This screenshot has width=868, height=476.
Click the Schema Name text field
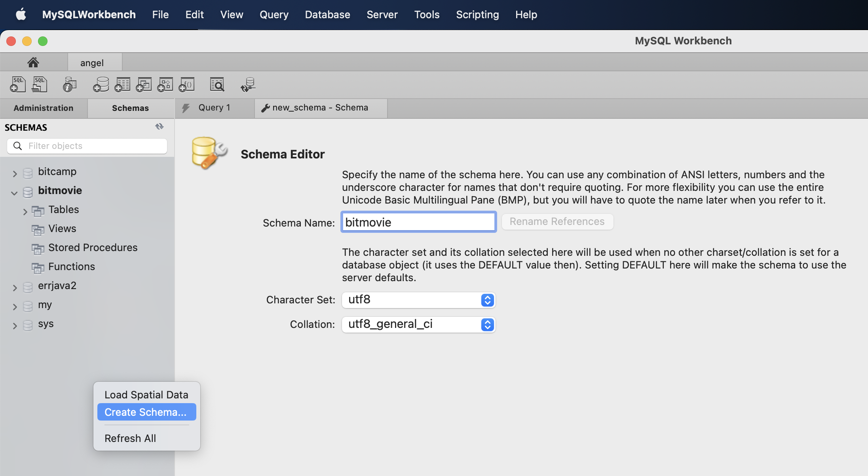pos(418,222)
